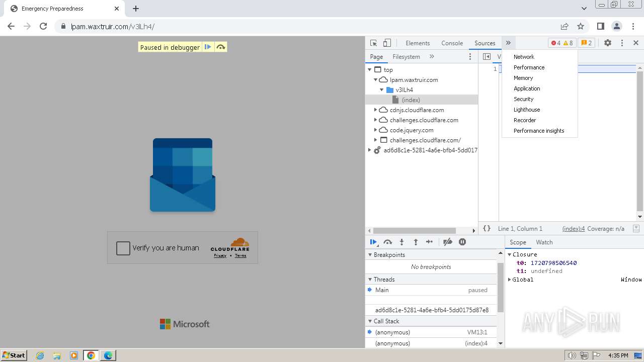Step over next function call
The image size is (644, 362).
(387, 242)
